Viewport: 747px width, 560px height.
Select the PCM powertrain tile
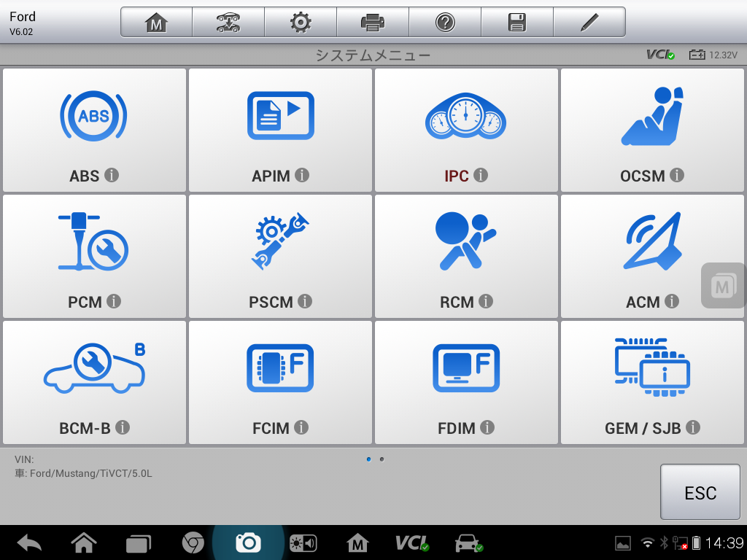point(94,256)
